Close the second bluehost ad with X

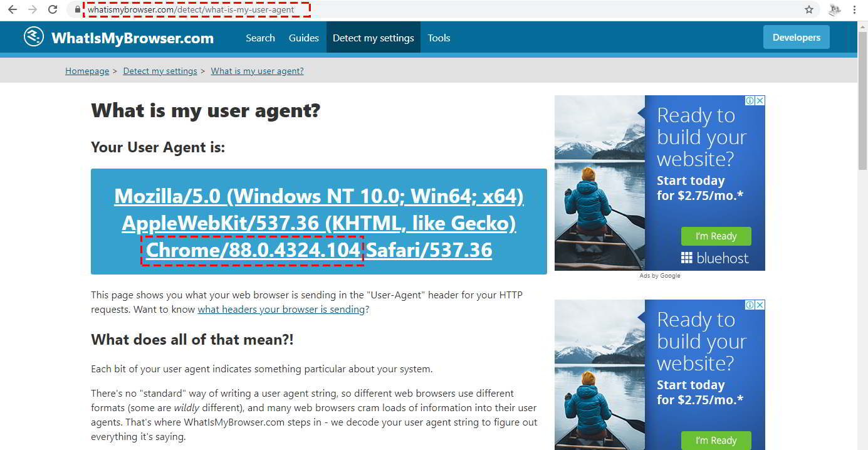point(760,305)
